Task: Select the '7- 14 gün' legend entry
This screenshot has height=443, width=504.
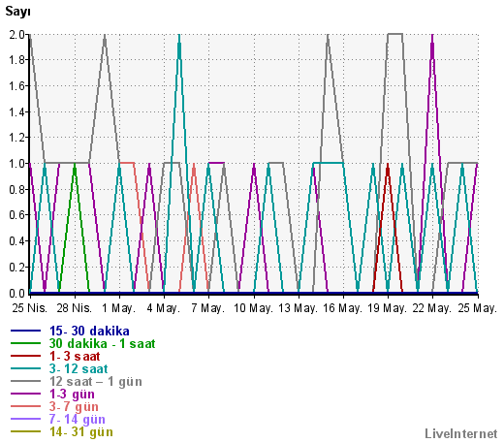Action: pos(78,419)
